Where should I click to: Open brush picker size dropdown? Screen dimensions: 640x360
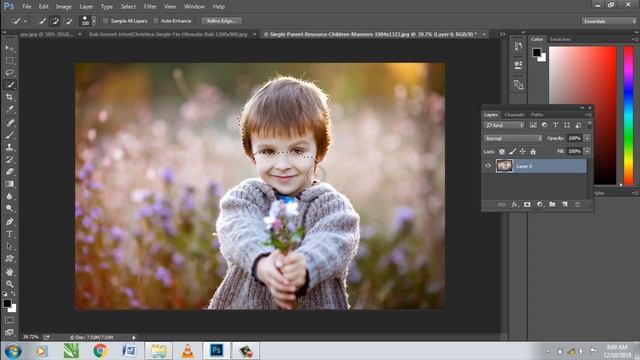click(94, 21)
